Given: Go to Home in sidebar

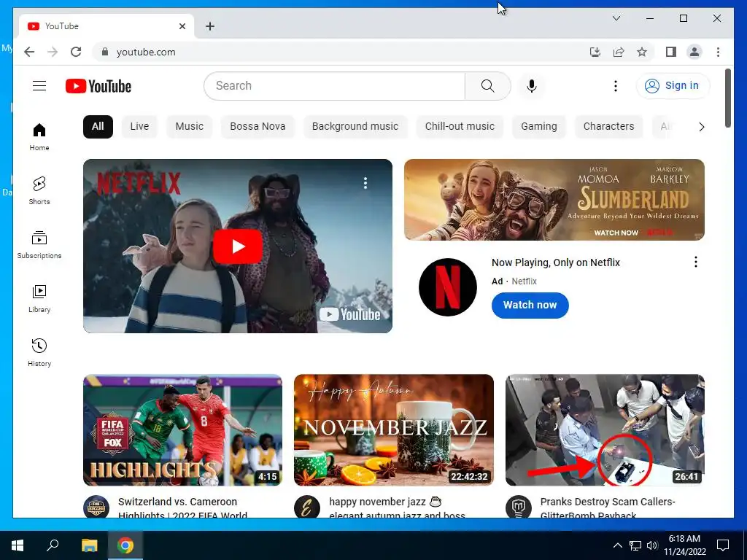Looking at the screenshot, I should tap(39, 137).
